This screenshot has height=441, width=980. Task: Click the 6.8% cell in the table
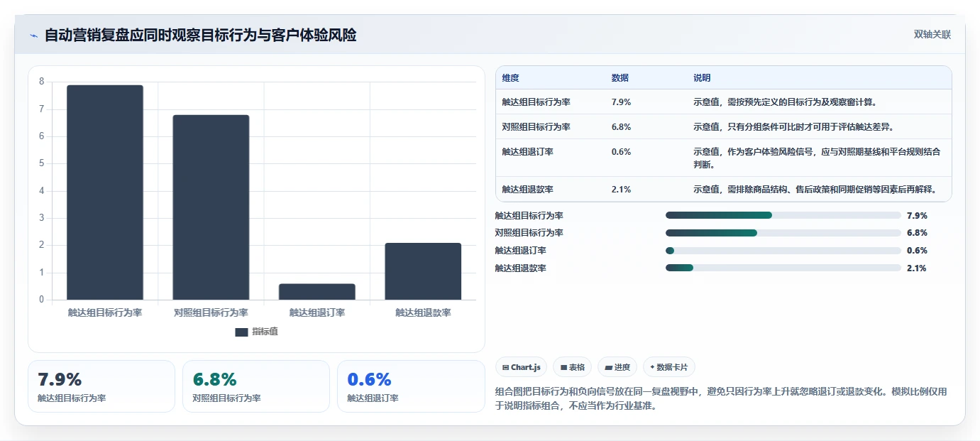click(621, 127)
